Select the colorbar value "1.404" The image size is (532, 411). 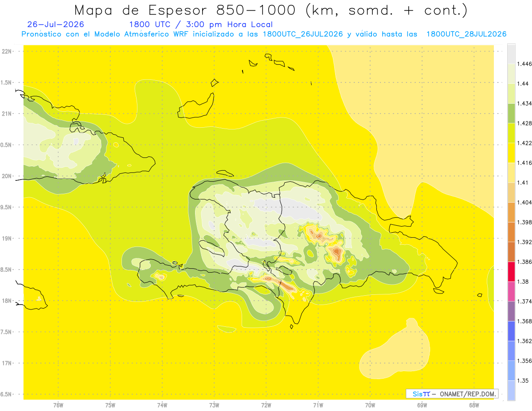[x=525, y=203]
